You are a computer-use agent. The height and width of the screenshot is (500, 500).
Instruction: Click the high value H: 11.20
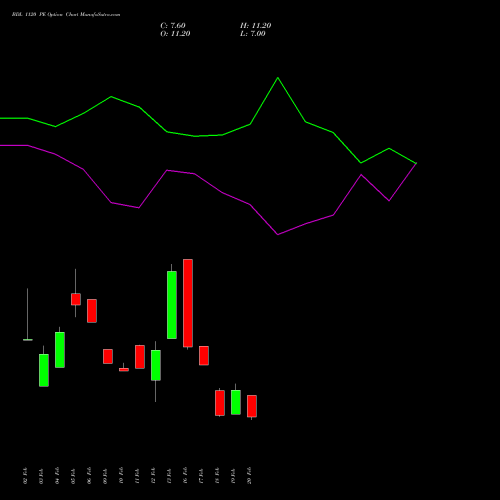[x=256, y=26]
